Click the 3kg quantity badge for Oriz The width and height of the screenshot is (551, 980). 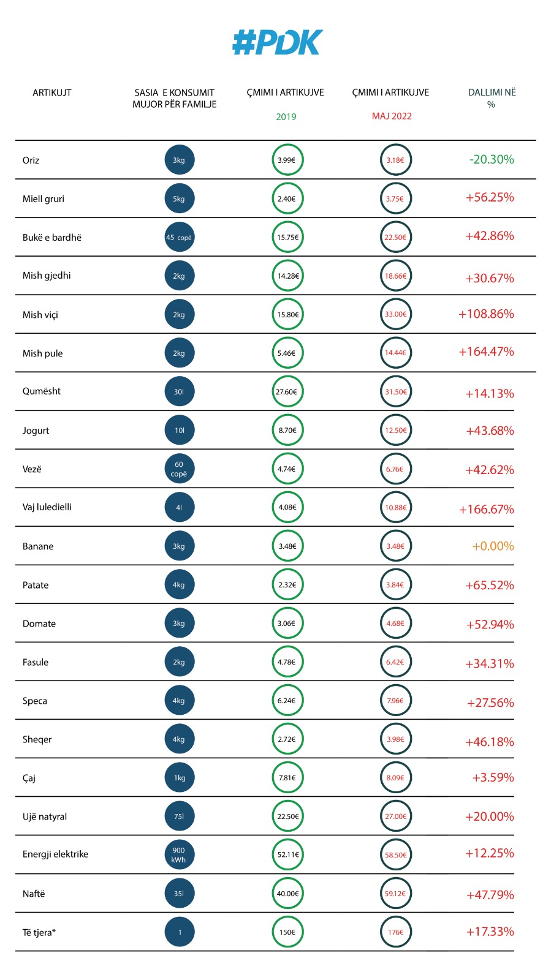pos(179,160)
